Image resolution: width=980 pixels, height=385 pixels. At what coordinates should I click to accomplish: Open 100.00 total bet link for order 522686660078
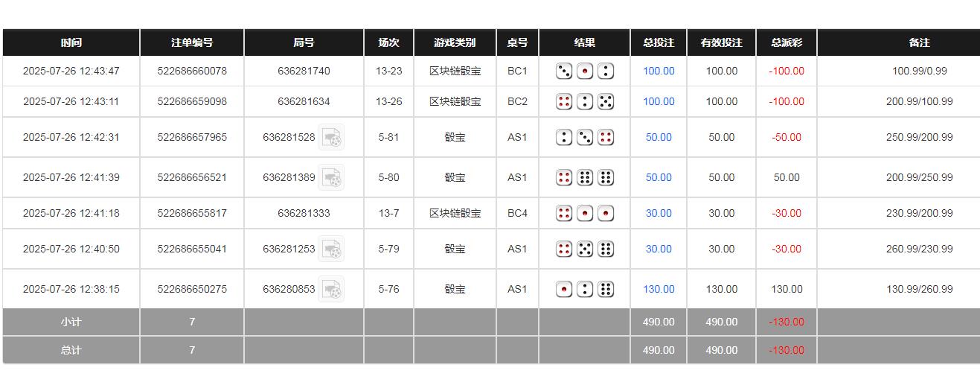659,71
